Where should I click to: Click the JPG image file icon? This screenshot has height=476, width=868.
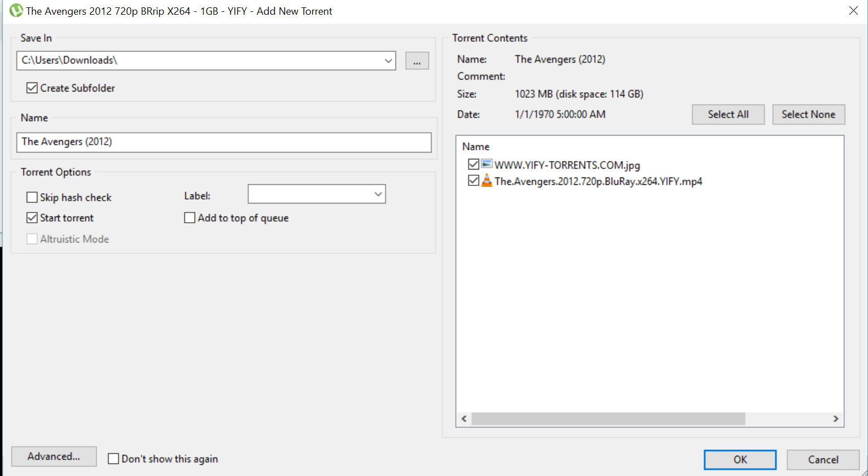[487, 164]
